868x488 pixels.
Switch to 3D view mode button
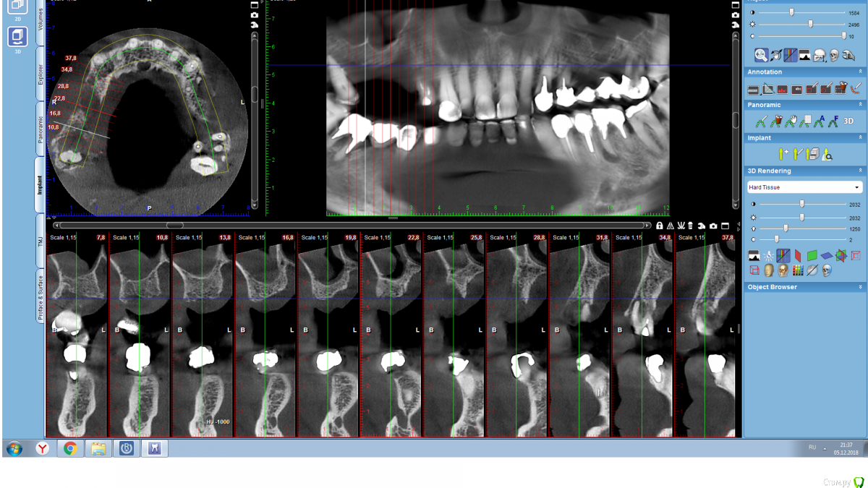click(17, 38)
